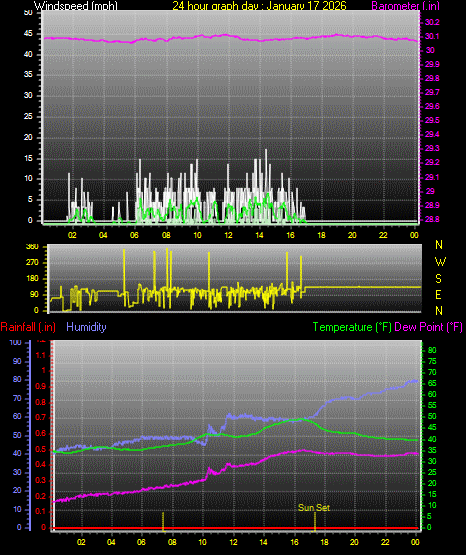Viewport: 466px width, 555px height.
Task: Click the 22 hour label under humidity graph
Action: click(x=385, y=542)
